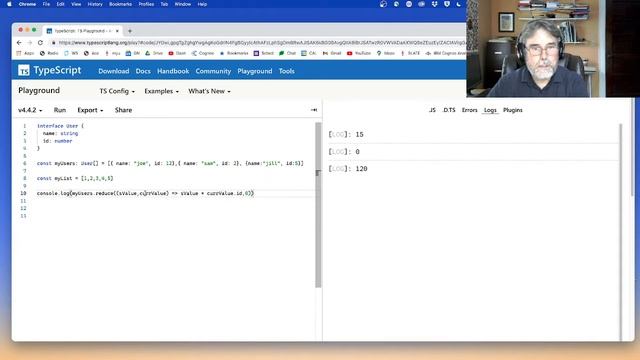Switch to the Plugins tab

coord(513,110)
